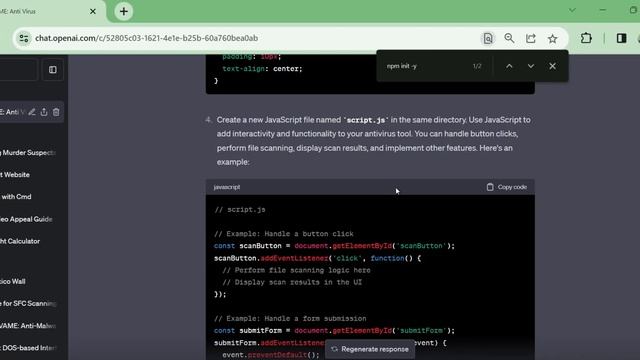Click the '// script.js' comment line
Image resolution: width=640 pixels, height=360 pixels.
(240, 209)
